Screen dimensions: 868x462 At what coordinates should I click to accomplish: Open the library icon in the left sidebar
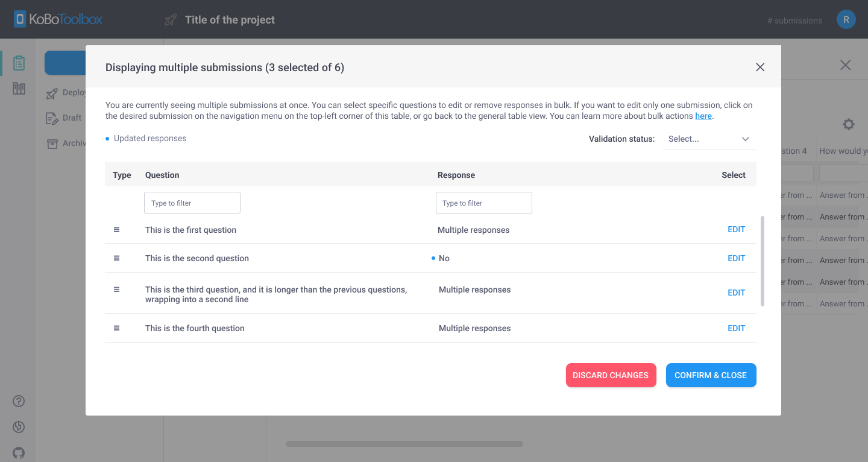pyautogui.click(x=19, y=88)
